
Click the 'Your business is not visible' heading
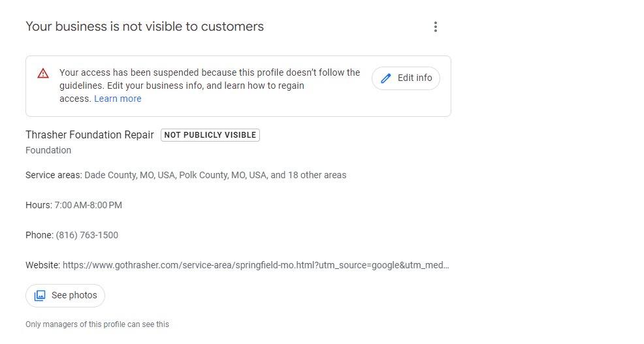144,27
